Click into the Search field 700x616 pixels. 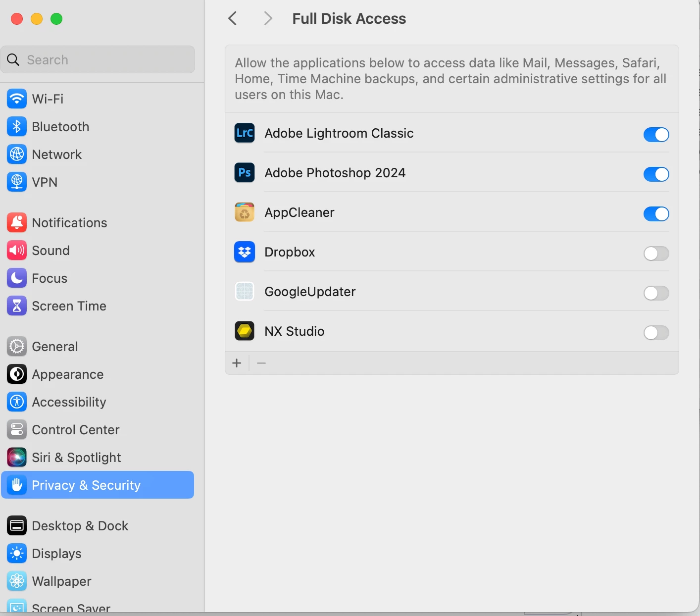(98, 60)
